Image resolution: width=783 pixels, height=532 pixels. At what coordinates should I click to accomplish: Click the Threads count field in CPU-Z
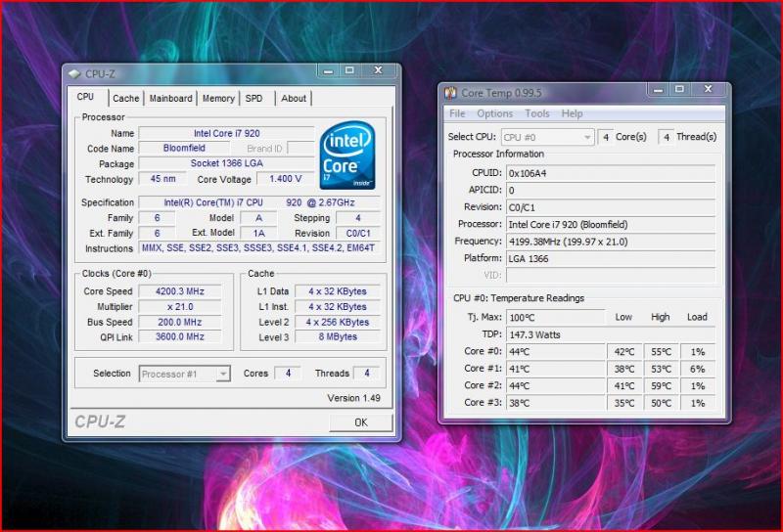(366, 374)
